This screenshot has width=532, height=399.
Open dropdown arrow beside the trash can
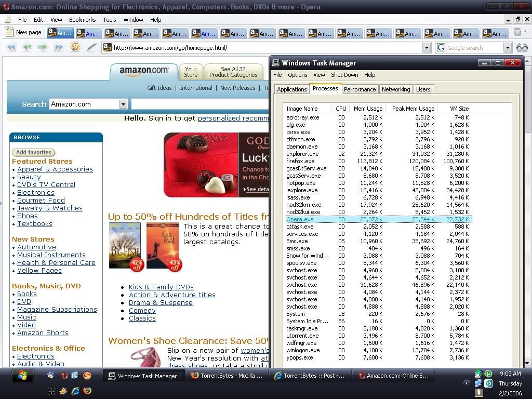tap(525, 32)
